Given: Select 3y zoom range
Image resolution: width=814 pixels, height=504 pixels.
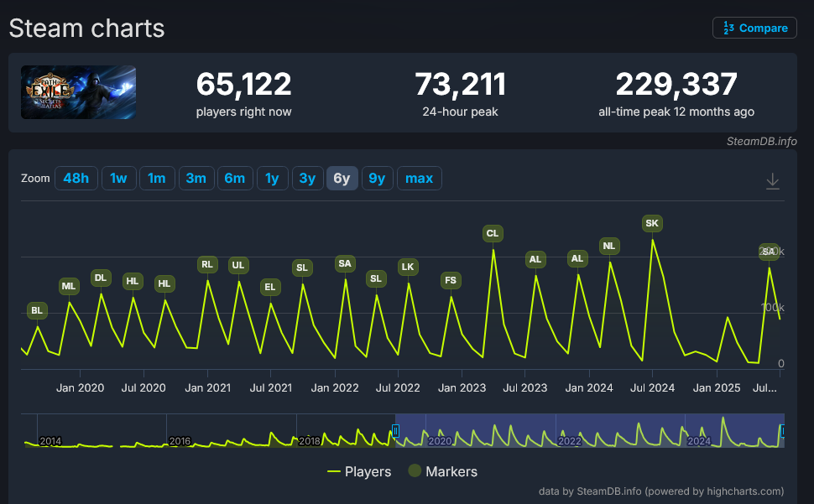Looking at the screenshot, I should [x=307, y=179].
